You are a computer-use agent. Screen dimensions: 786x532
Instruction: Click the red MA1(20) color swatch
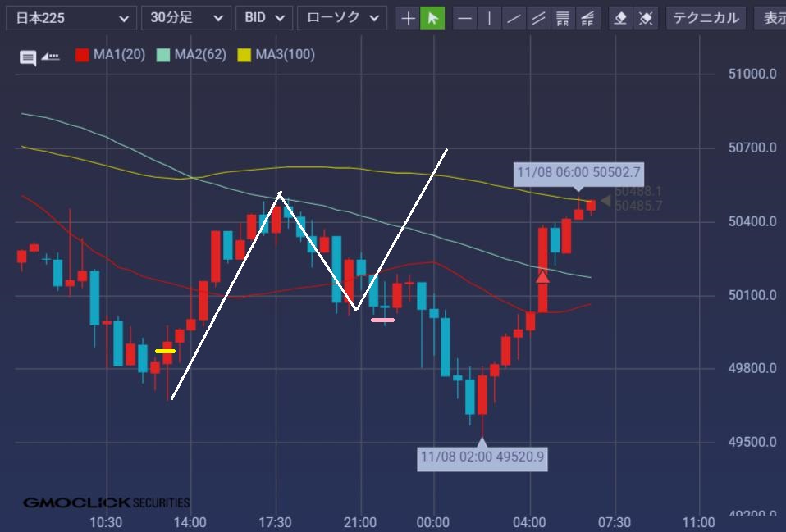tap(82, 55)
